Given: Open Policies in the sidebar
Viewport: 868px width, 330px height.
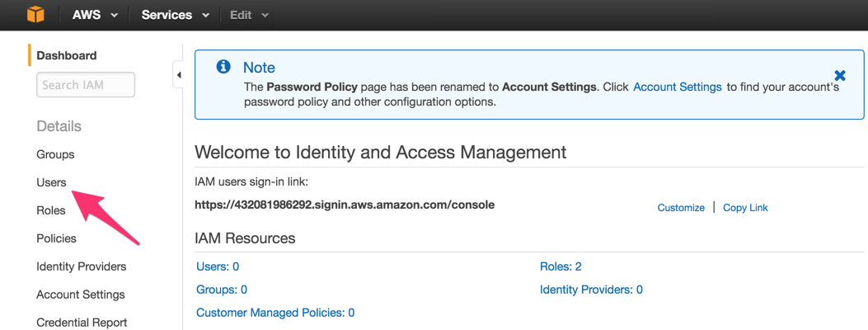Looking at the screenshot, I should click(56, 238).
